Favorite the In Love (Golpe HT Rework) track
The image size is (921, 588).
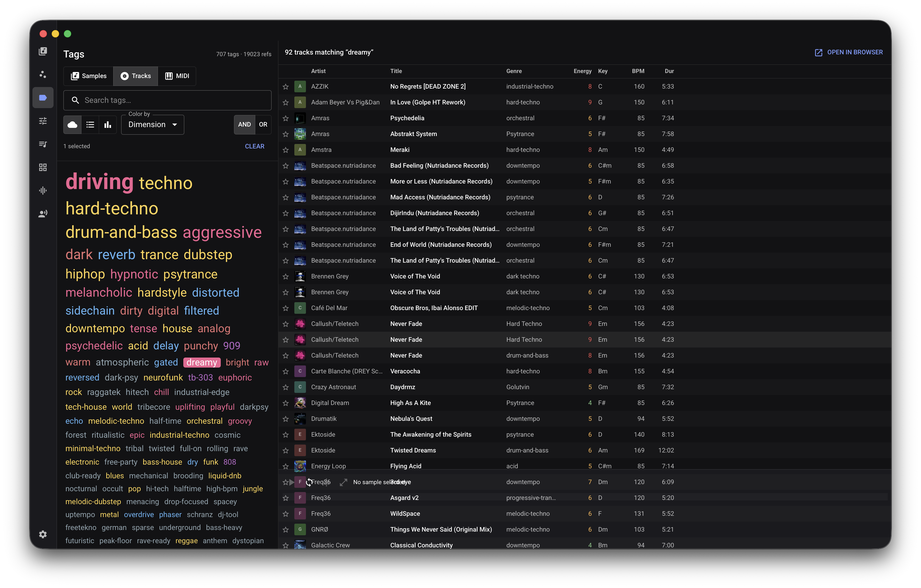(x=285, y=103)
